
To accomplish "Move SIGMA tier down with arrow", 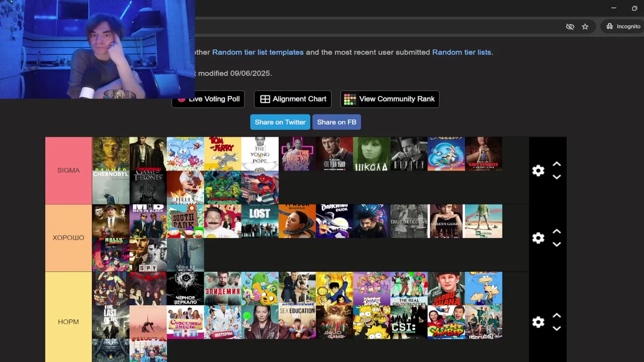I will 556,177.
